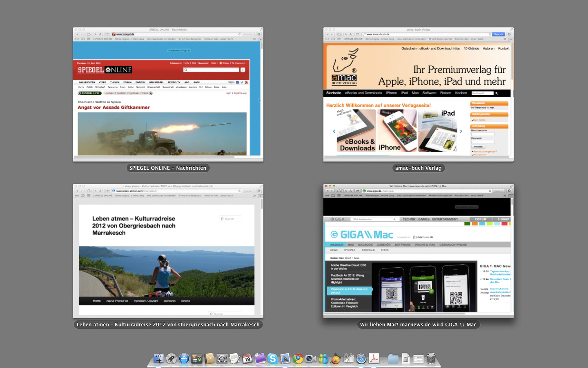This screenshot has height=368, width=588.
Task: Open the purple folder icon in dock
Action: 260,359
